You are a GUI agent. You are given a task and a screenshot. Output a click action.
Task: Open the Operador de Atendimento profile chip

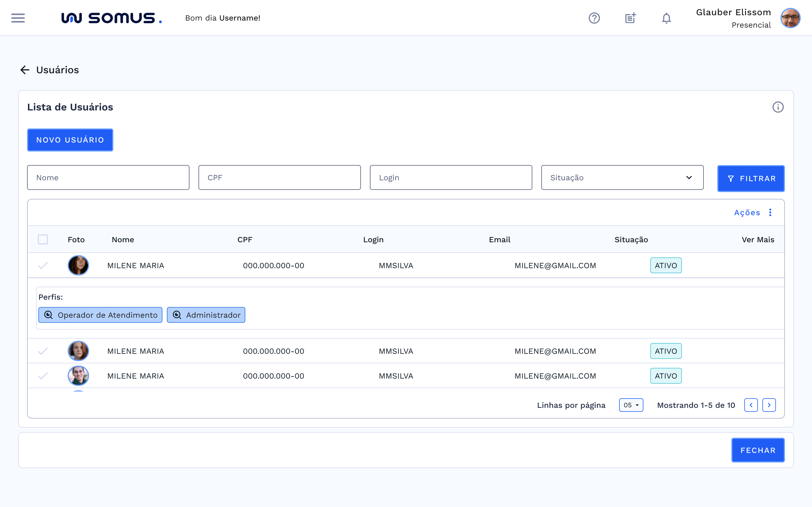point(100,315)
